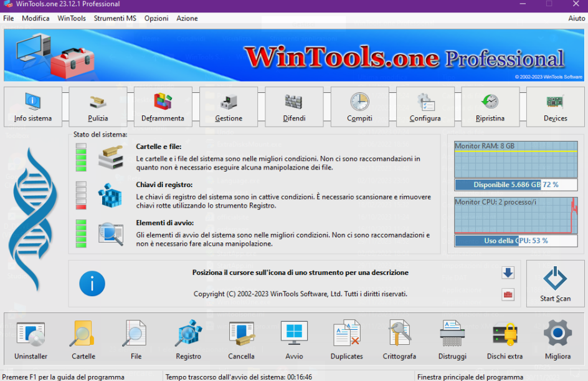Click the Ripristina restore tool
The image size is (588, 381).
[x=490, y=107]
